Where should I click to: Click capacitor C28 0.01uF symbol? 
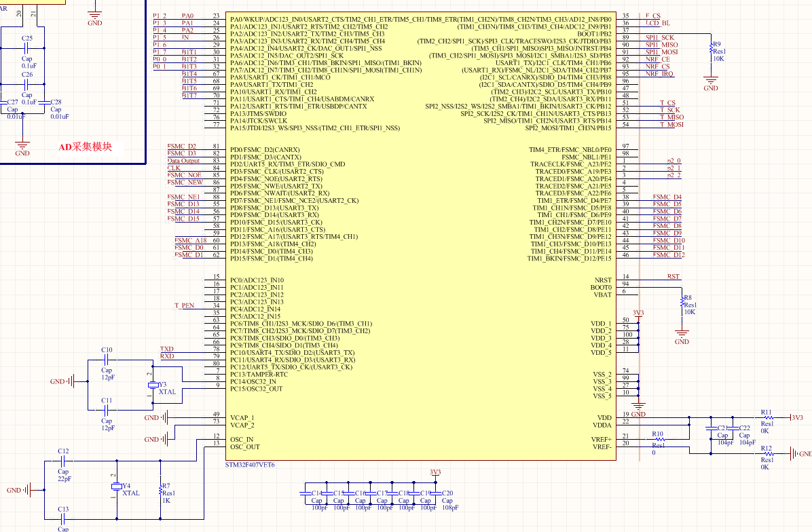click(44, 102)
